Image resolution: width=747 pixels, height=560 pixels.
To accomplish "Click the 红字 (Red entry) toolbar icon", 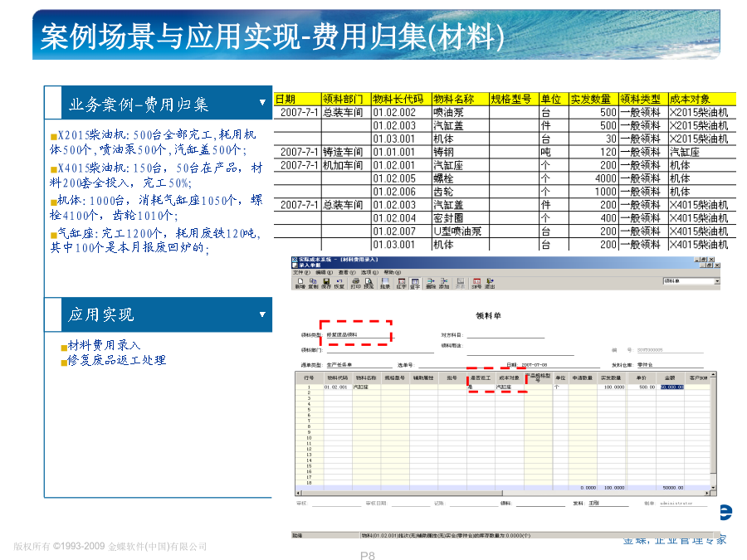I will [x=402, y=284].
